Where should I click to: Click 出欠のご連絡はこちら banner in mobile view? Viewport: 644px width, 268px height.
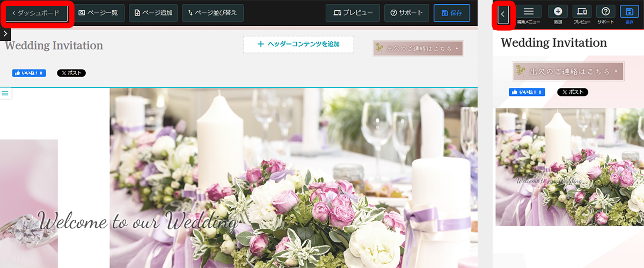coord(568,71)
